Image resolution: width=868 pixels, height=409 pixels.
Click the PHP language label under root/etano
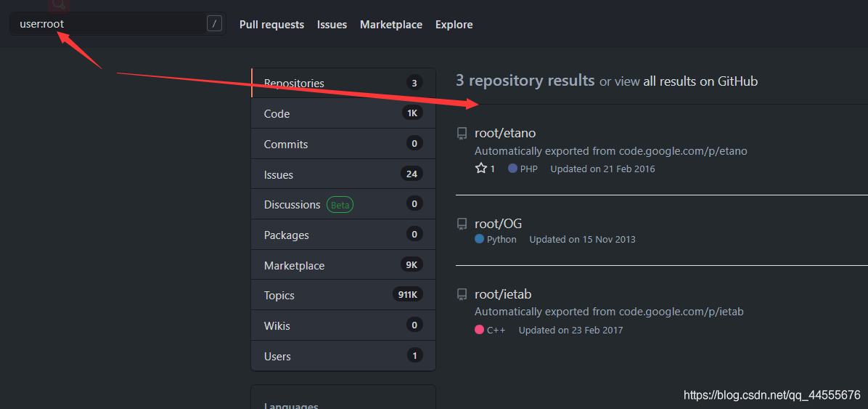coord(528,169)
